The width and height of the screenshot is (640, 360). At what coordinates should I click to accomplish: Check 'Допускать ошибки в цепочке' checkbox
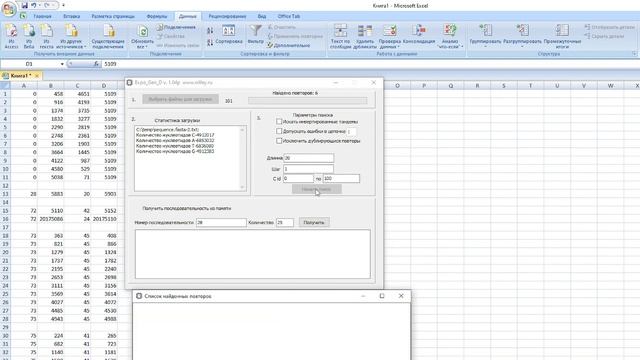[x=279, y=131]
